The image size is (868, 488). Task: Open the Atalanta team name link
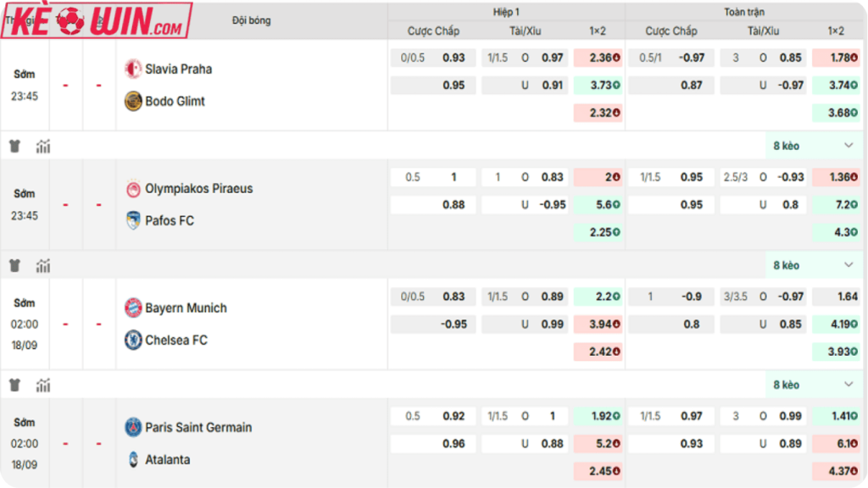pyautogui.click(x=168, y=460)
